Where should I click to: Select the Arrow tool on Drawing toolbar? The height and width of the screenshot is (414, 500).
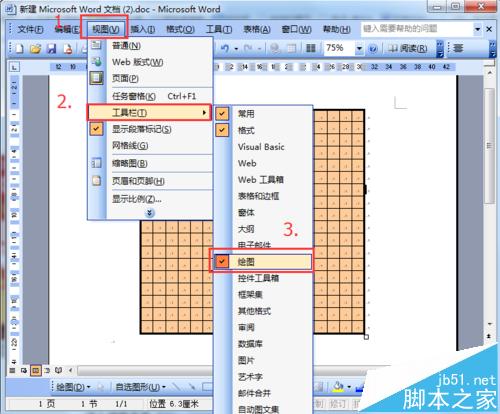click(192, 387)
